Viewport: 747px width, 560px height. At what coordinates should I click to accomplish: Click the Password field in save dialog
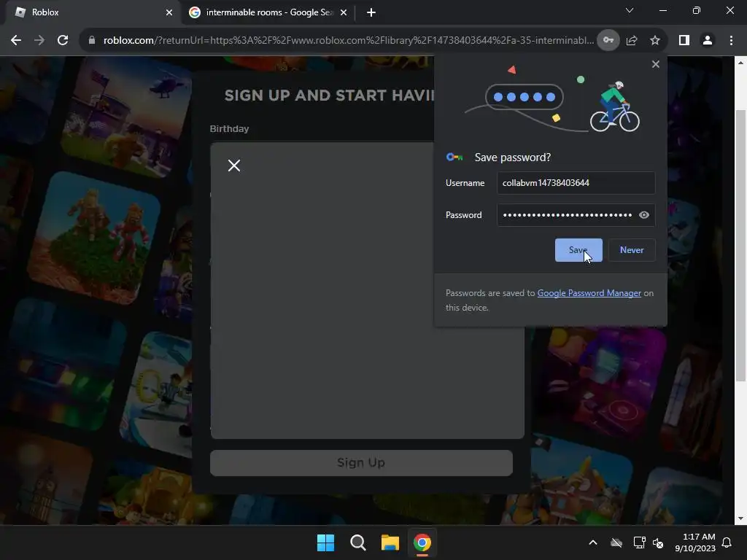click(576, 215)
